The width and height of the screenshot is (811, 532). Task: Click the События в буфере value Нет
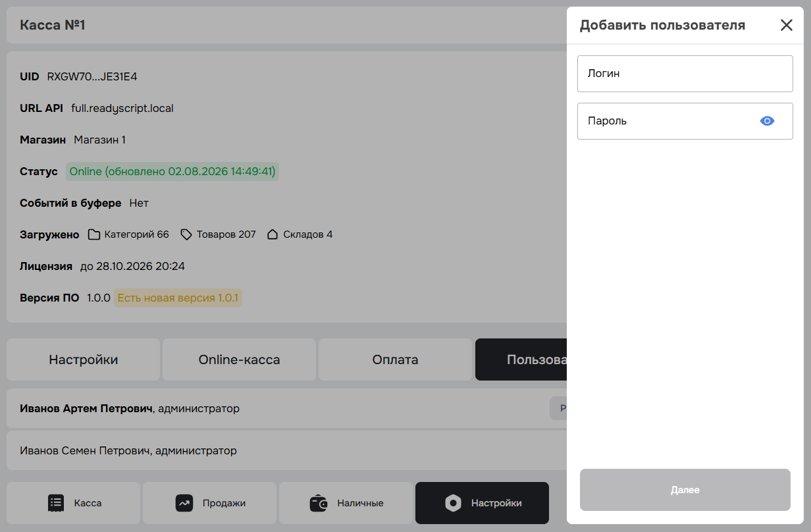pos(139,203)
